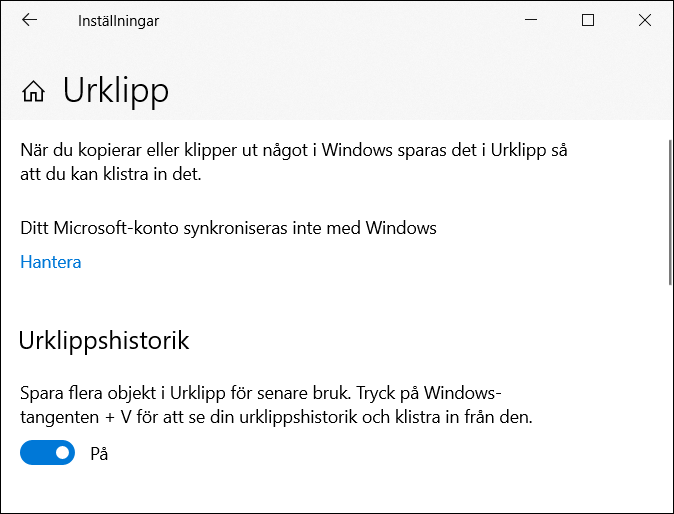The width and height of the screenshot is (674, 514).
Task: Click the back arrow in title bar
Action: (x=29, y=20)
